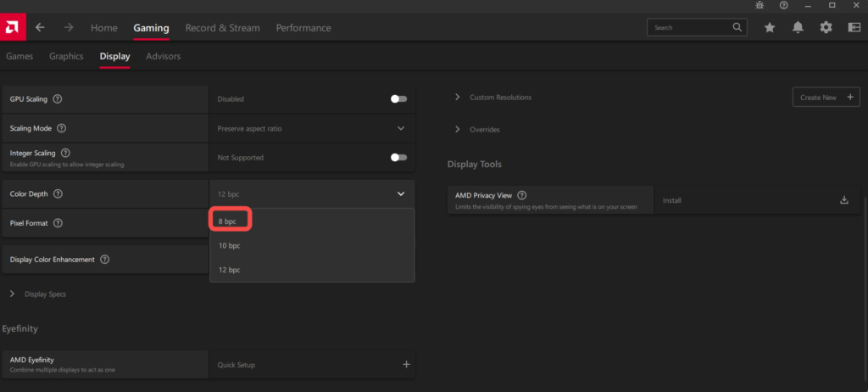Click the plus icon for Eyefinity Quick Setup

point(406,364)
